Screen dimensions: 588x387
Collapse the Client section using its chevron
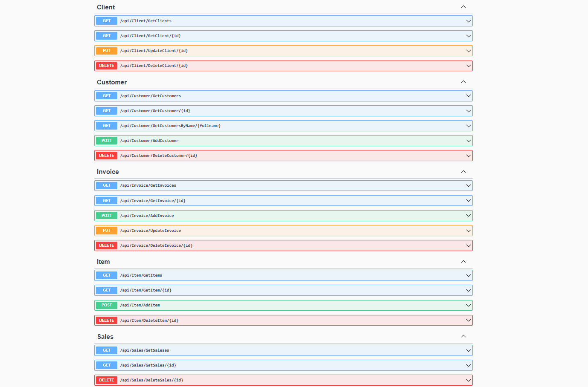tap(463, 7)
